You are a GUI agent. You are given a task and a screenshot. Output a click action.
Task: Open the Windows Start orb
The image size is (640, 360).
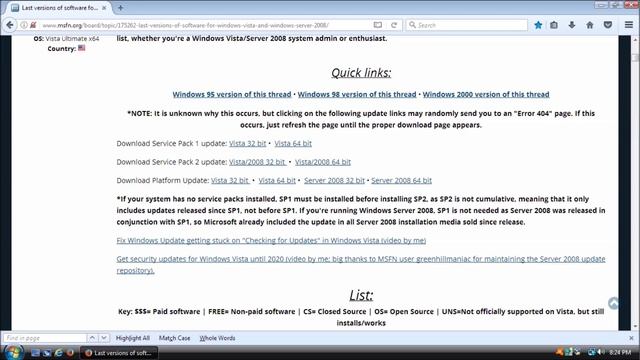click(13, 352)
